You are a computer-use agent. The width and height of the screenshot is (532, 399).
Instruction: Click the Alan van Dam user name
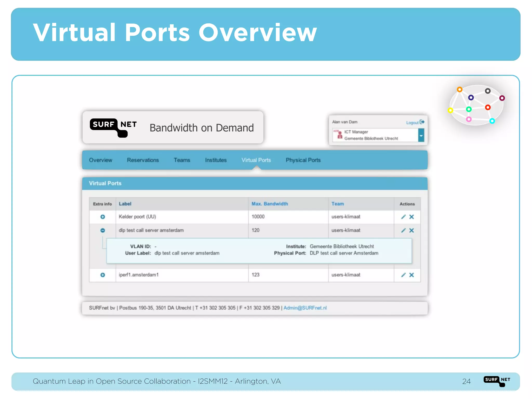point(345,122)
